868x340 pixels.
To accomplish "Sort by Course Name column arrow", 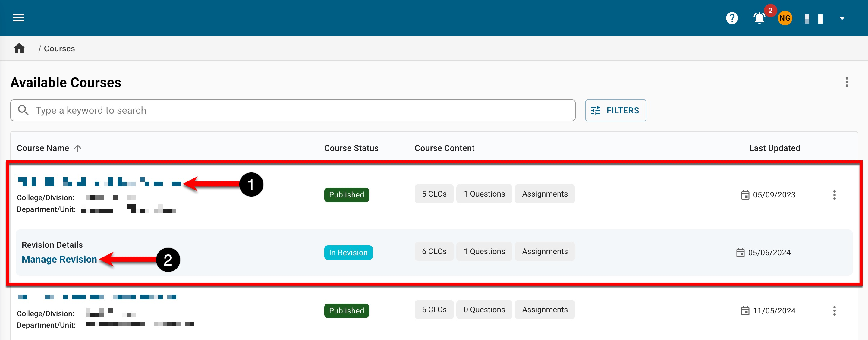I will (x=78, y=148).
